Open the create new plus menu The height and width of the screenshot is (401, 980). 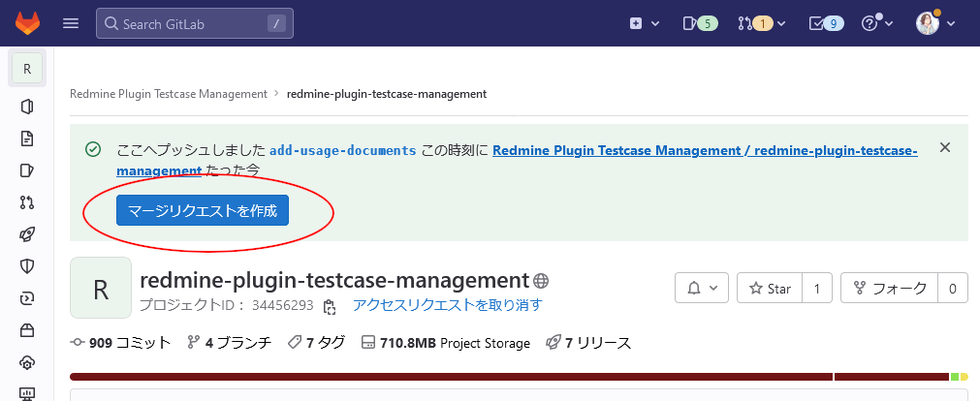[645, 24]
